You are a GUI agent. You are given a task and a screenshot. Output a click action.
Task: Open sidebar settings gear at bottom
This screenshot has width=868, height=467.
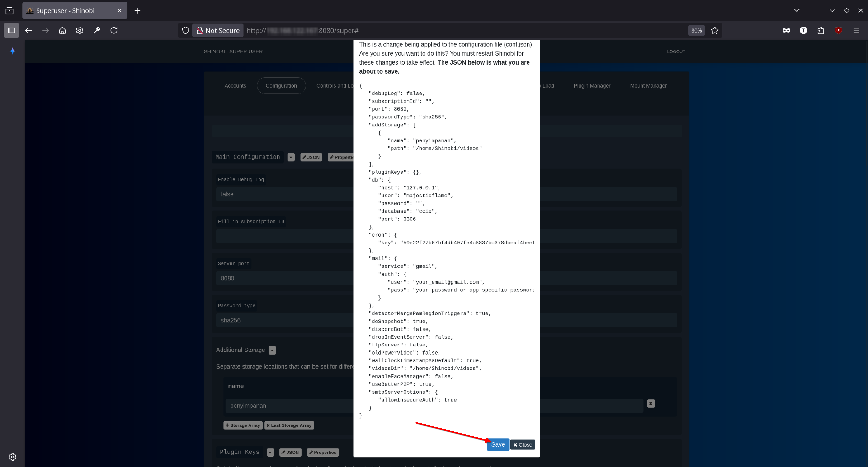pos(12,457)
